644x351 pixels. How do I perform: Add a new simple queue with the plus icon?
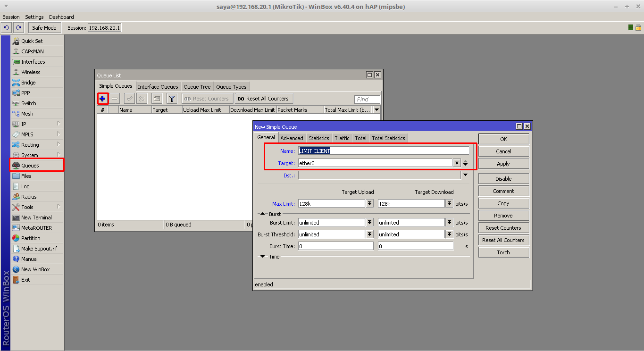[102, 99]
